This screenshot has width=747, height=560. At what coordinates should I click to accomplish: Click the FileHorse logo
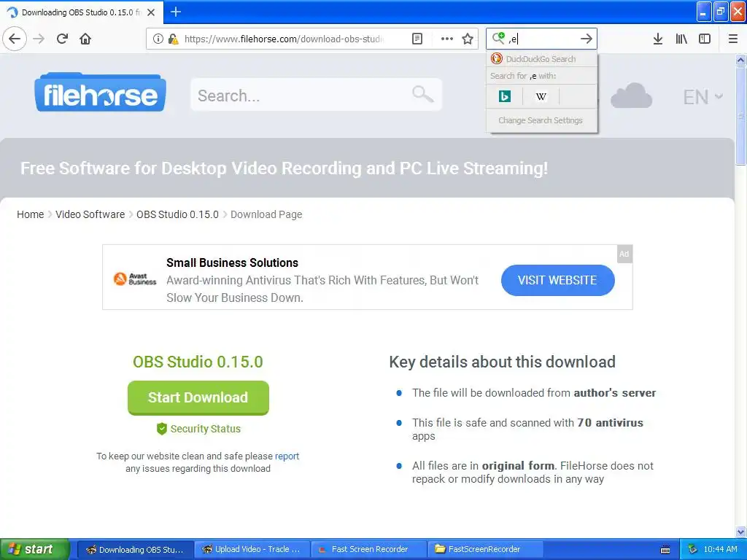tap(100, 93)
